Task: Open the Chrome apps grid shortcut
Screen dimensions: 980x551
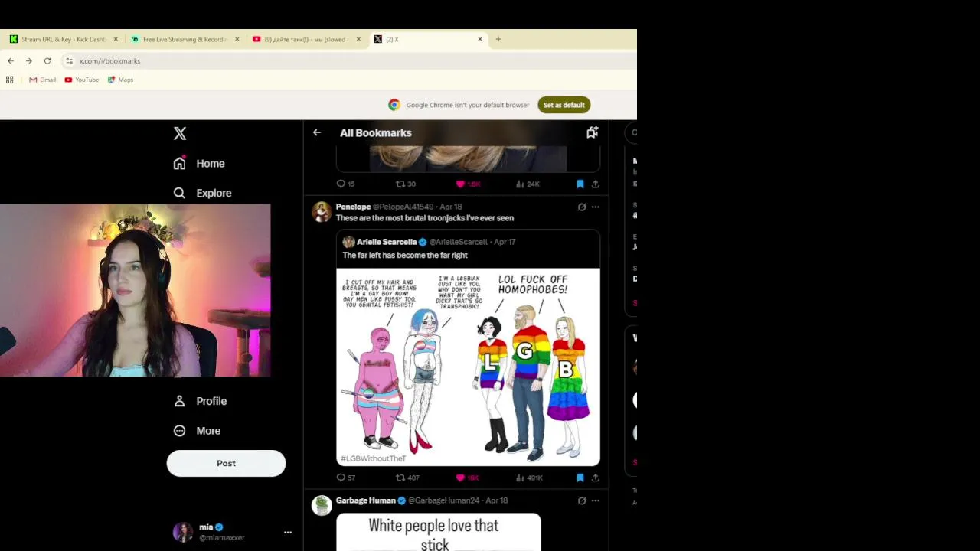Action: click(9, 80)
